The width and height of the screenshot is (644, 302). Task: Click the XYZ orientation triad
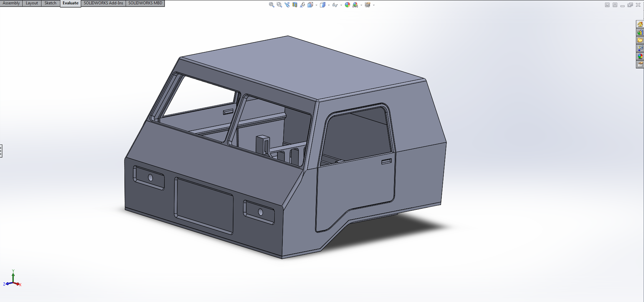12,279
